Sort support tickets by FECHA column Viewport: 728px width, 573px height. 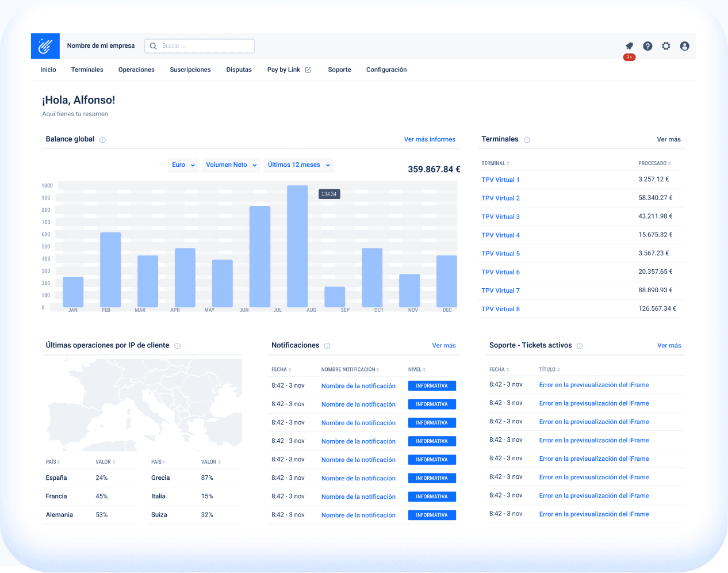tap(499, 369)
